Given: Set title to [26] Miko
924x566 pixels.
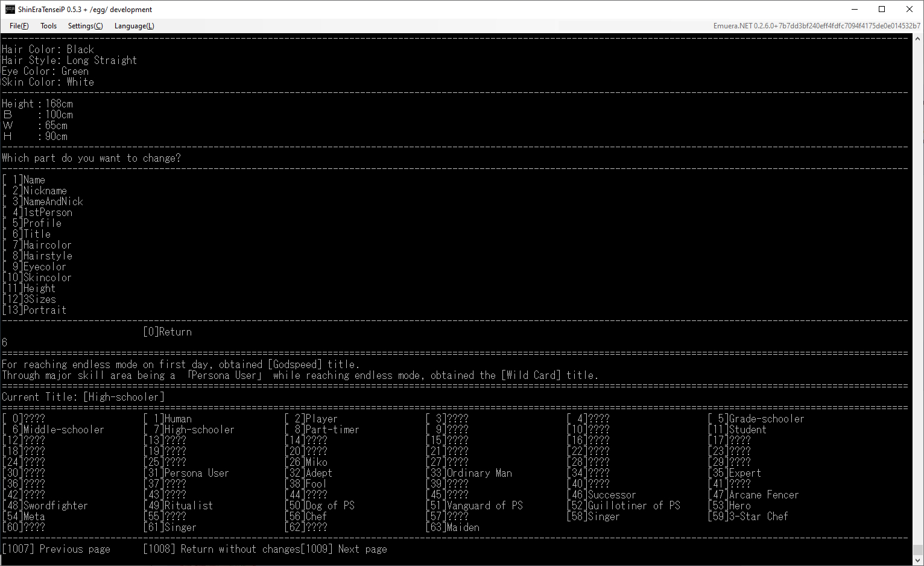Looking at the screenshot, I should (x=306, y=462).
